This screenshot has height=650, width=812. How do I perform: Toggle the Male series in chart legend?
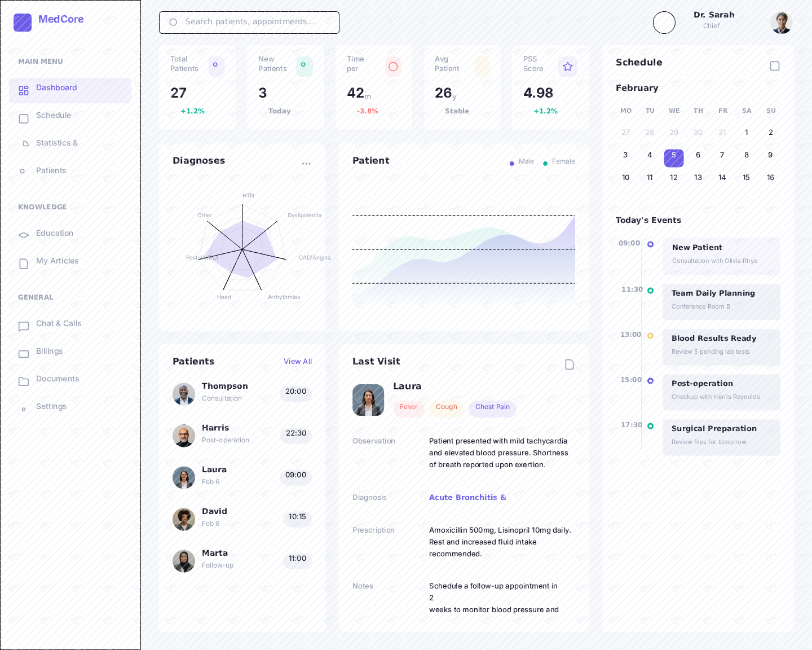click(522, 162)
